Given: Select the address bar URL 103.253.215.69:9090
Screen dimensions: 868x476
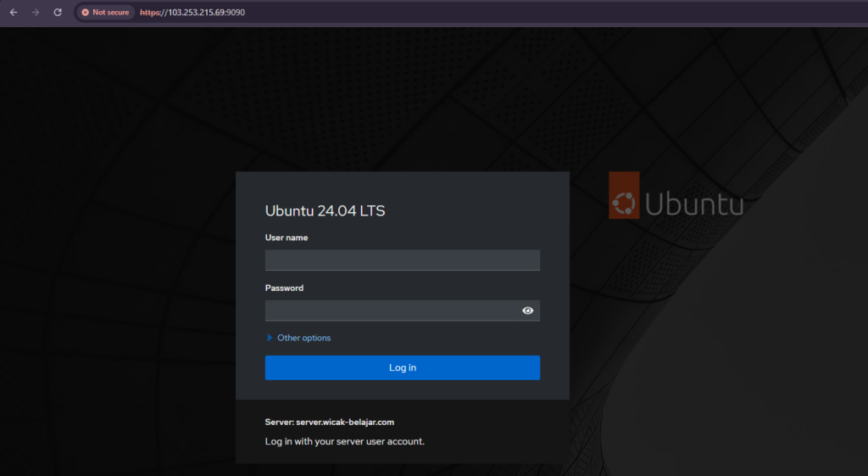Looking at the screenshot, I should coord(192,12).
